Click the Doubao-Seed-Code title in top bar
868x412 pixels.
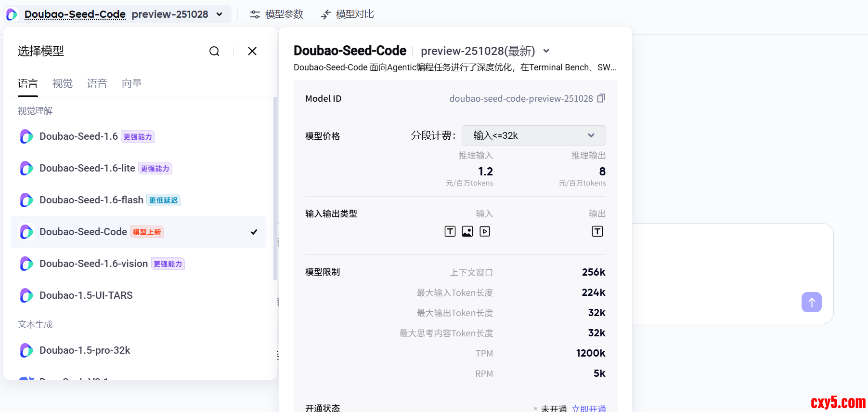(75, 14)
